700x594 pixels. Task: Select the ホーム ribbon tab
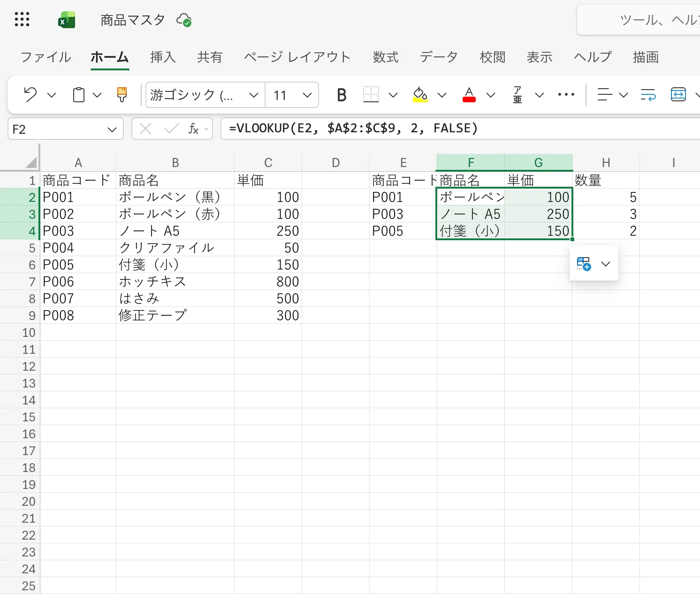110,57
